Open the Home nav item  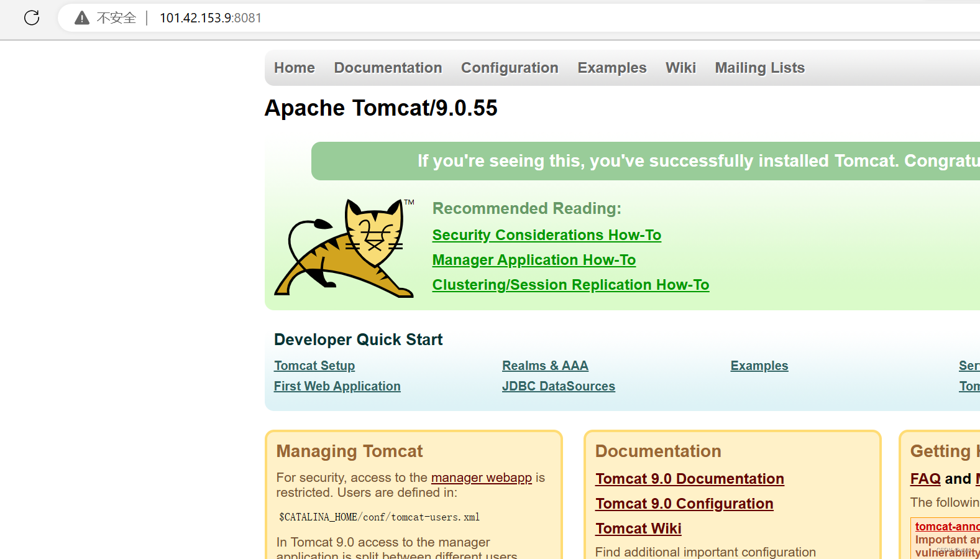click(x=295, y=68)
